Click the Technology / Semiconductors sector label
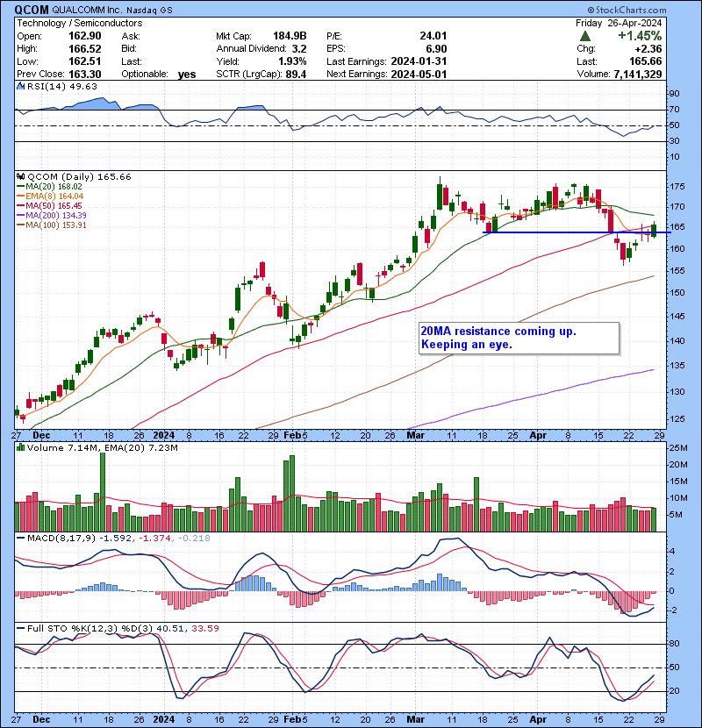The image size is (702, 728). [80, 23]
